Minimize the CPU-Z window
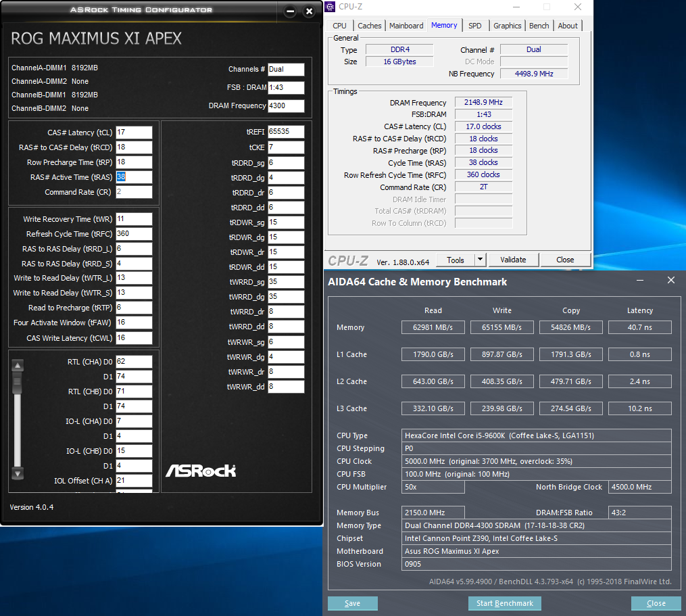 coord(515,7)
